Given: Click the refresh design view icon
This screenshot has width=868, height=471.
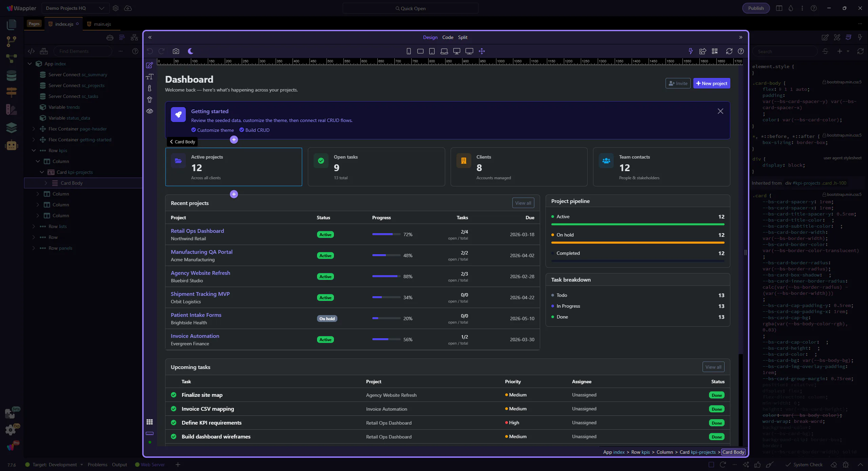Looking at the screenshot, I should [x=729, y=51].
